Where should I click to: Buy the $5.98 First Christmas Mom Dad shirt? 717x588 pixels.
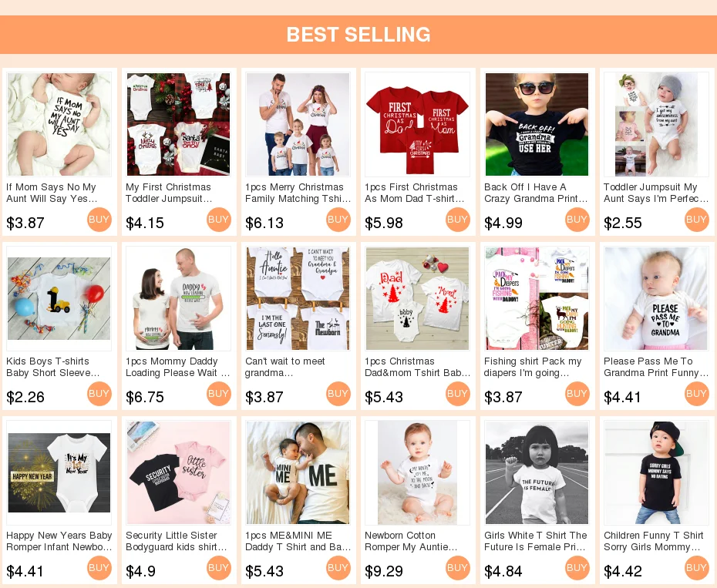tap(457, 220)
